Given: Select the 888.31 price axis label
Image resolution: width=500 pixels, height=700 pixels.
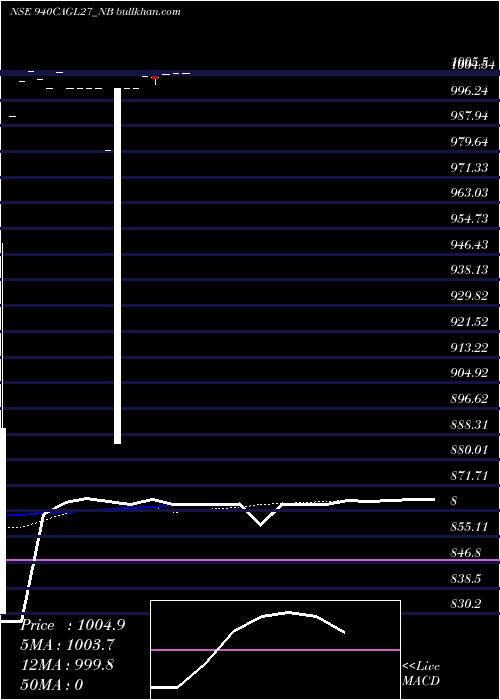Looking at the screenshot, I should pyautogui.click(x=469, y=425).
